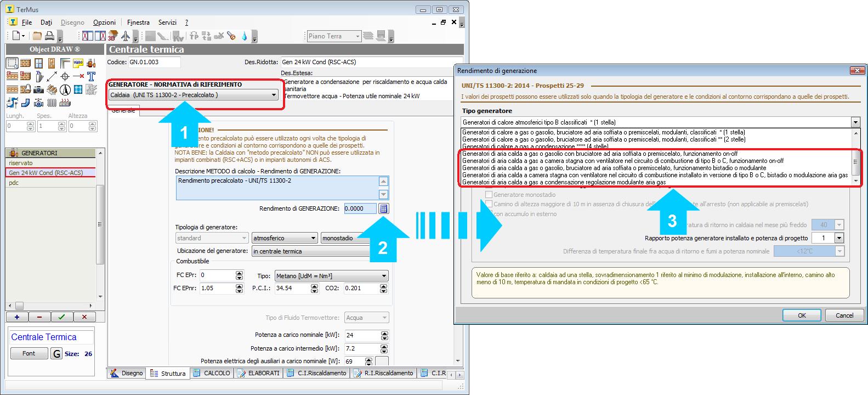Switch to the CALCOLO tab
The height and width of the screenshot is (395, 868).
(212, 373)
